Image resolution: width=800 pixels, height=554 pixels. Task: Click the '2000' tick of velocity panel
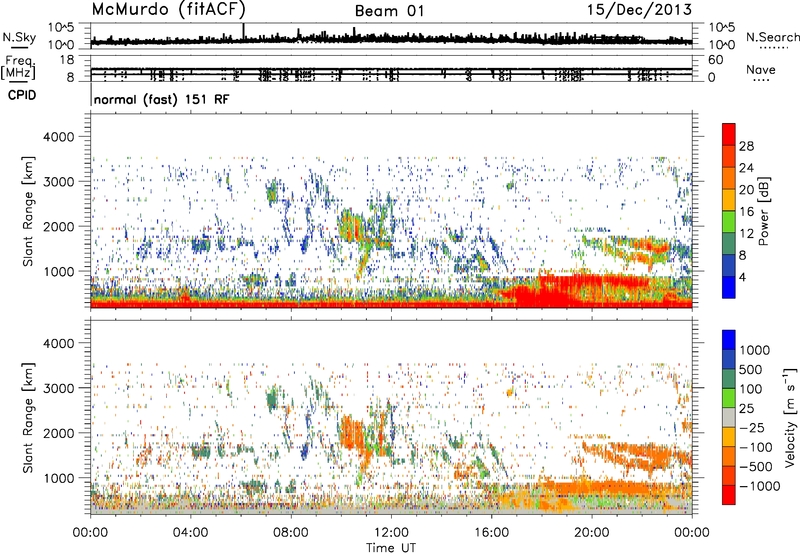tap(58, 433)
